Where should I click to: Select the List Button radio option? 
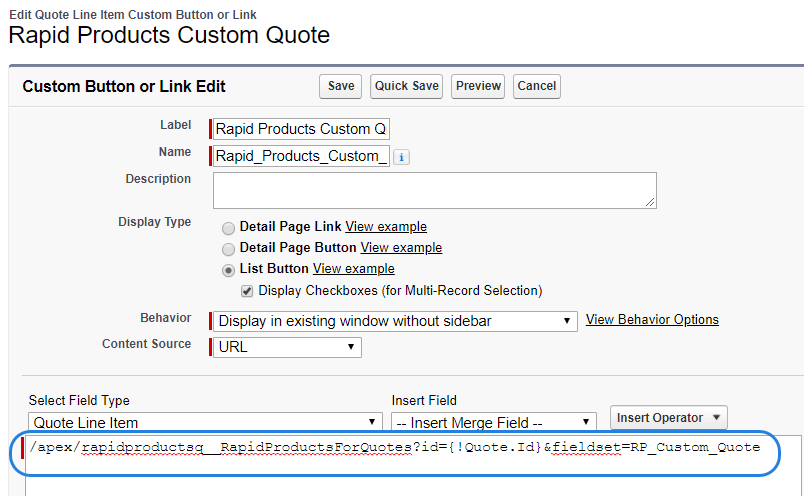click(x=228, y=270)
